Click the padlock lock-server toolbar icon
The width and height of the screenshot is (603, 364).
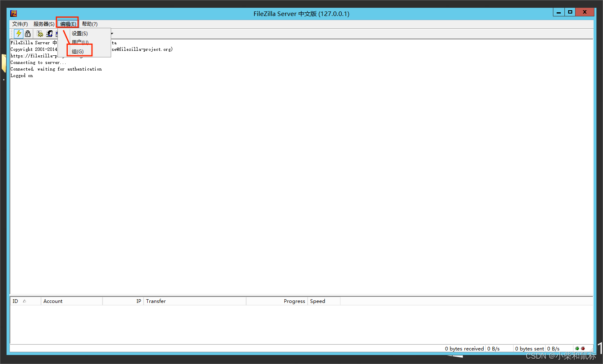point(28,34)
